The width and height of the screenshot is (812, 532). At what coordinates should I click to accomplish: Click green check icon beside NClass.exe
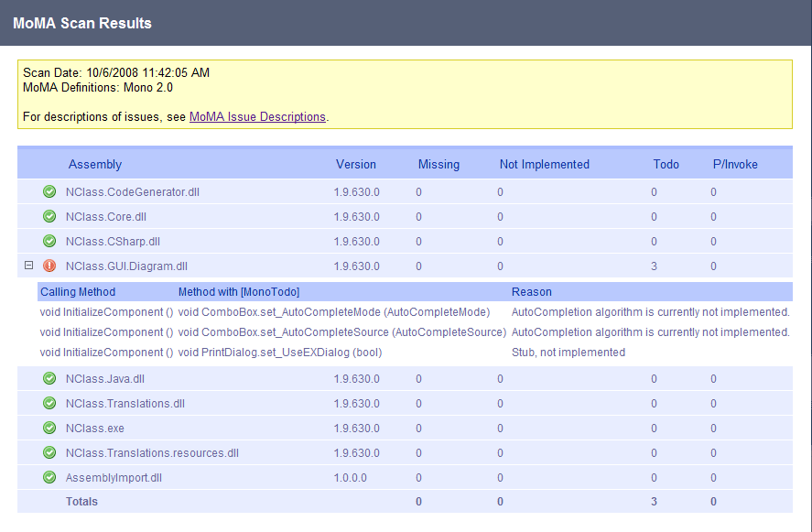pyautogui.click(x=49, y=429)
